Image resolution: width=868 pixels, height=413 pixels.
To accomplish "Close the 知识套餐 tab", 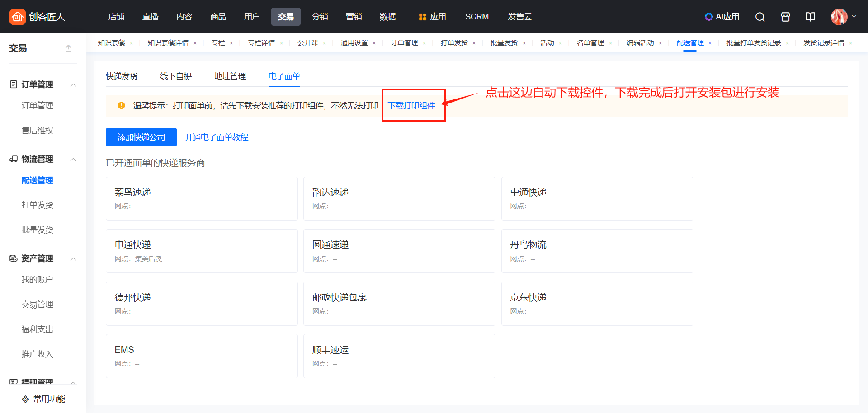I will (x=132, y=43).
